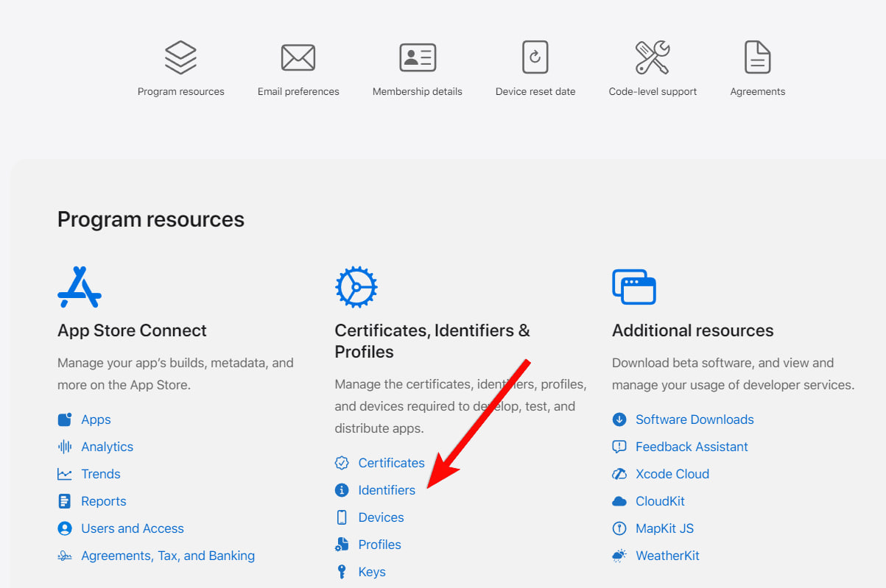Click the Code-level support tools icon
Screen dimensions: 886x588
[x=653, y=57]
